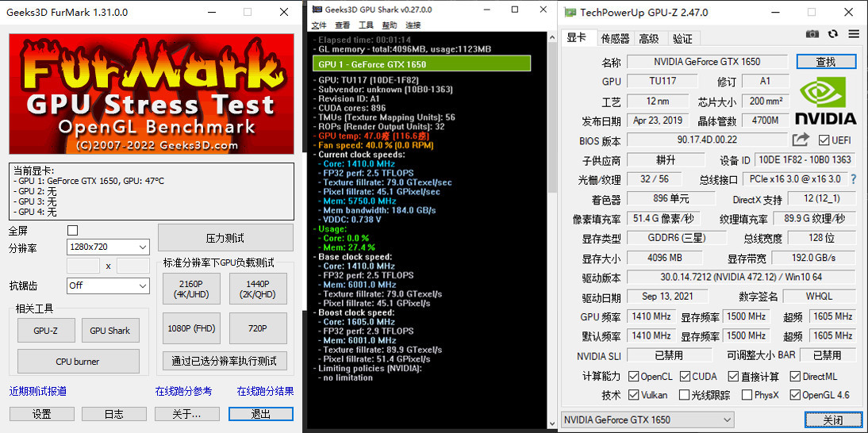Open the 文件 menu in GPU Shark
Viewport: 868px width, 433px height.
pos(320,25)
